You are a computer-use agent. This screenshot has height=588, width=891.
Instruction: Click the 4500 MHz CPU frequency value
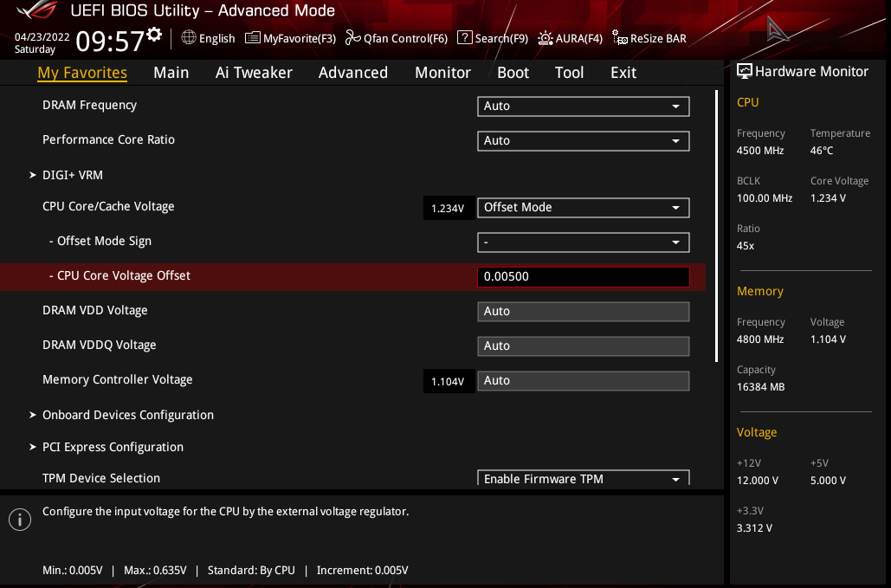click(x=759, y=151)
